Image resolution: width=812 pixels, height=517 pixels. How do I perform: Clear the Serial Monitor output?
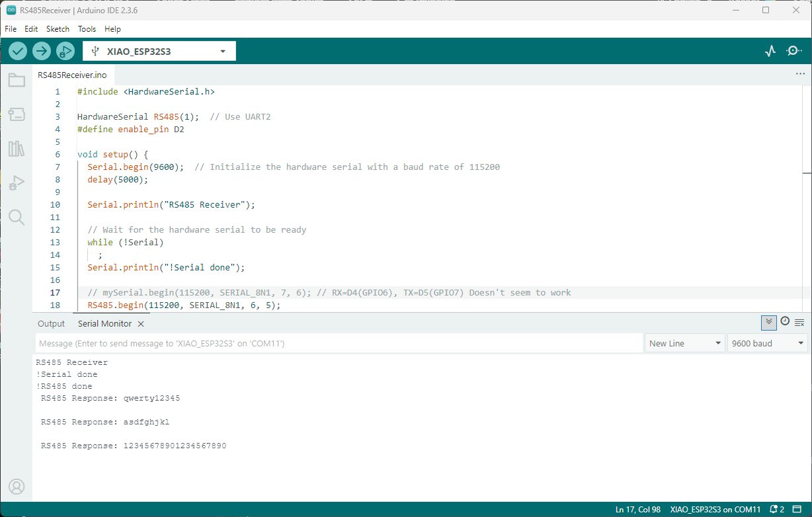click(799, 323)
